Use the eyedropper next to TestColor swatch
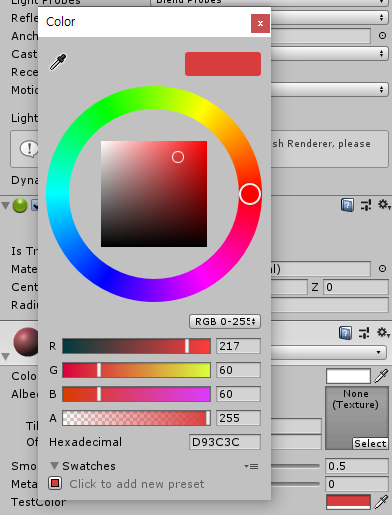Screen dimensions: 392x515 click(382, 502)
